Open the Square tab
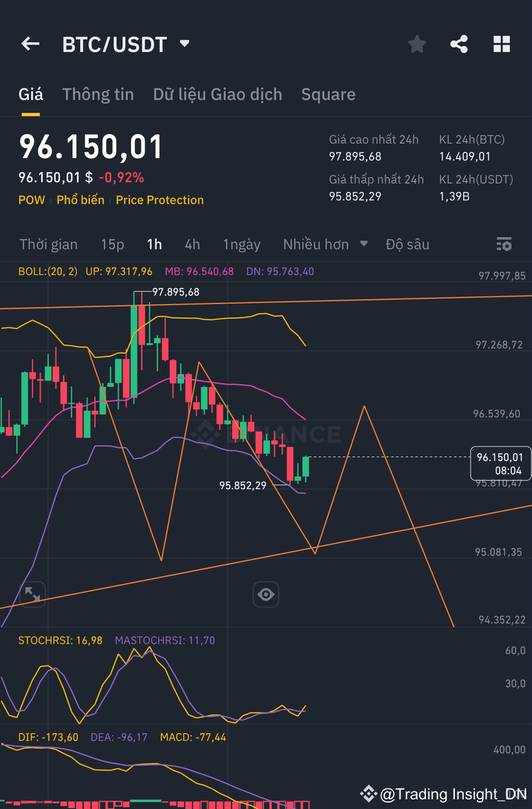 click(x=328, y=94)
